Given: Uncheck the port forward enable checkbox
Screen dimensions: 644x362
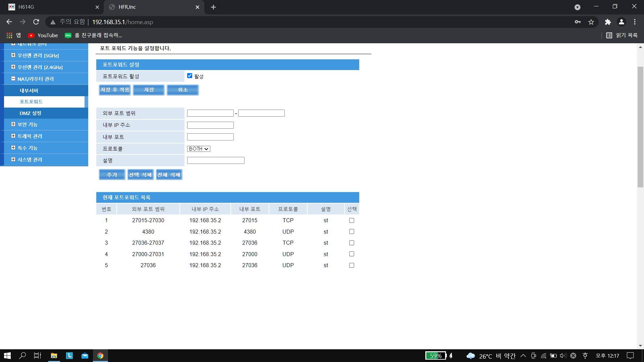Looking at the screenshot, I should click(x=190, y=76).
